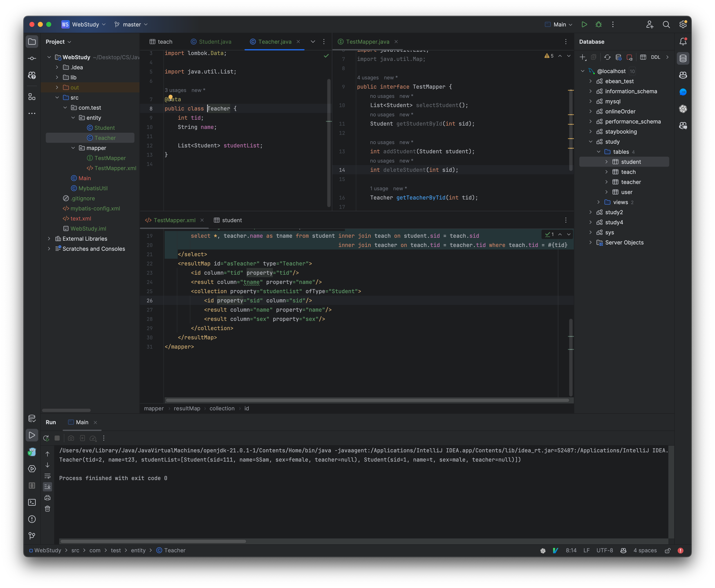Click the 8:14 caret position indicator
This screenshot has height=588, width=715.
(x=571, y=550)
